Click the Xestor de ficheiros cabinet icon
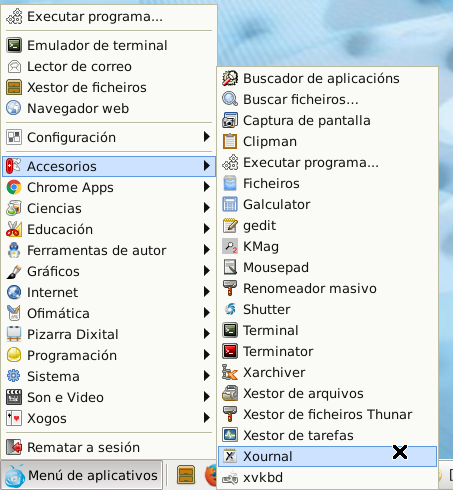The height and width of the screenshot is (490, 453). 14,87
